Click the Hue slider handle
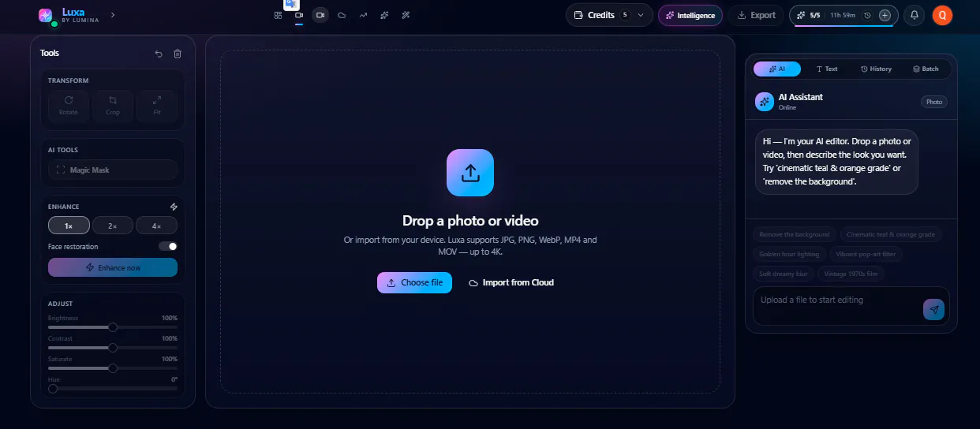 point(53,388)
